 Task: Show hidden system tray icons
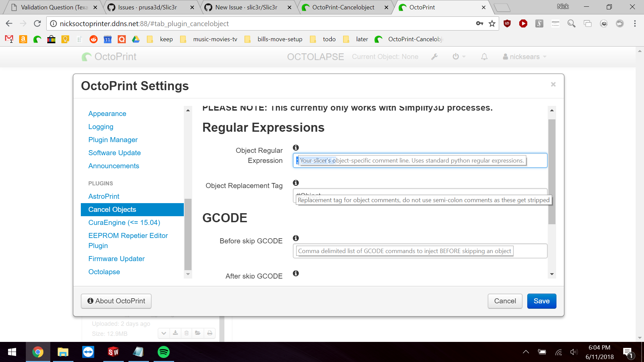click(526, 352)
